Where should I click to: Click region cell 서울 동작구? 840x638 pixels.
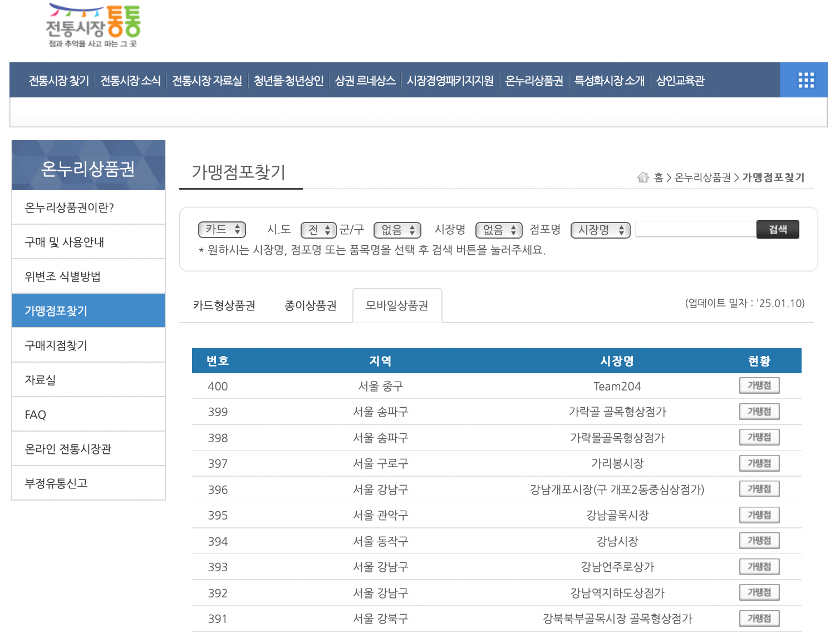click(381, 541)
